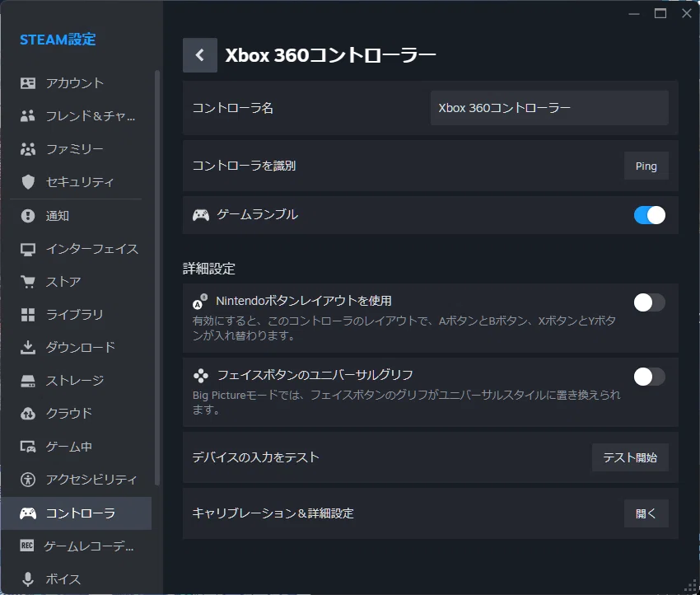Go to the ライブラリ settings label

[x=75, y=315]
